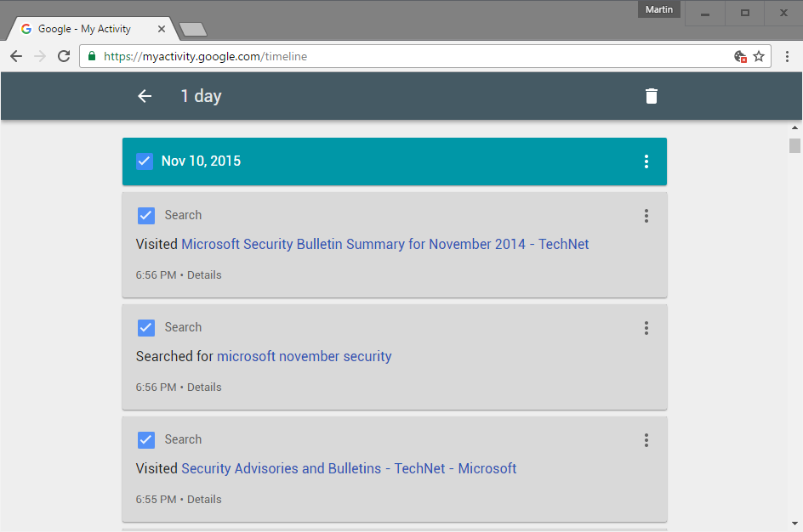
Task: Click the browser back button
Action: (x=16, y=56)
